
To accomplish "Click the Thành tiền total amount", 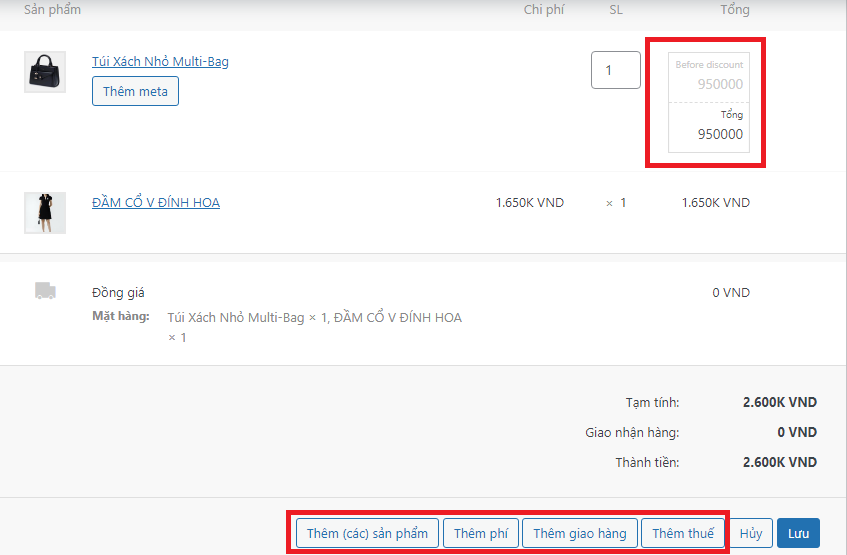I will tap(779, 463).
